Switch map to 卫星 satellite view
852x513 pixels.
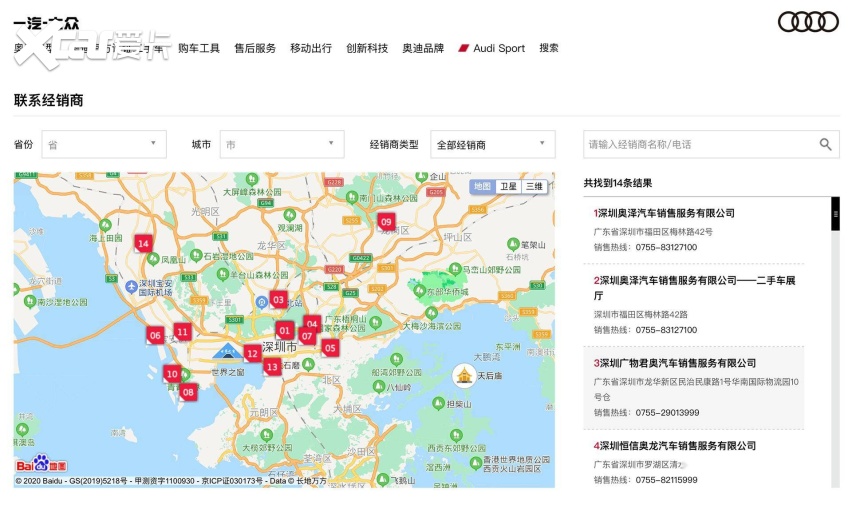click(508, 186)
